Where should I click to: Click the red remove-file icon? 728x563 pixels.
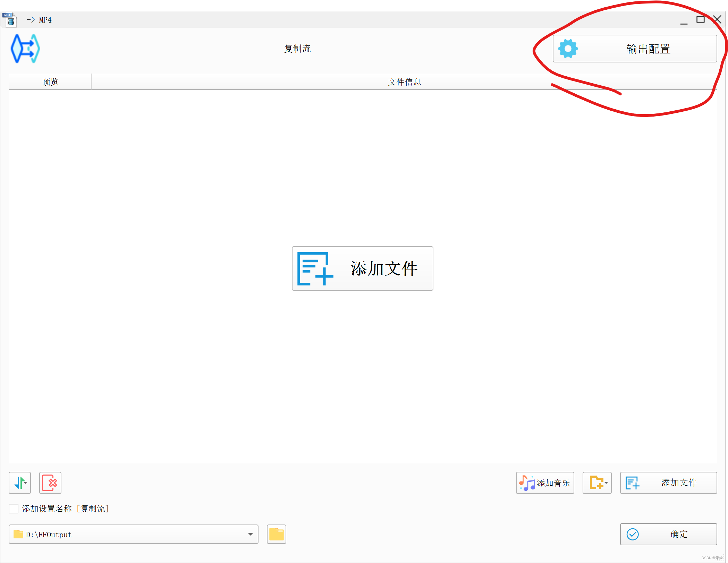(x=50, y=483)
